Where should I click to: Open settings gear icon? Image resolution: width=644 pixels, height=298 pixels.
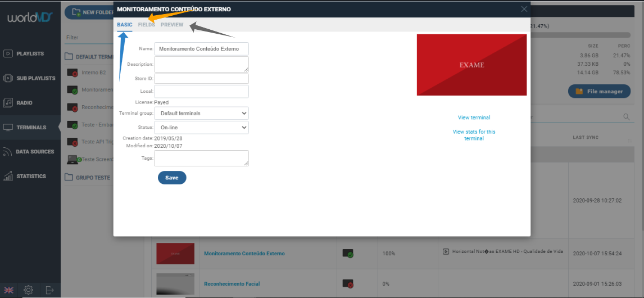[28, 290]
